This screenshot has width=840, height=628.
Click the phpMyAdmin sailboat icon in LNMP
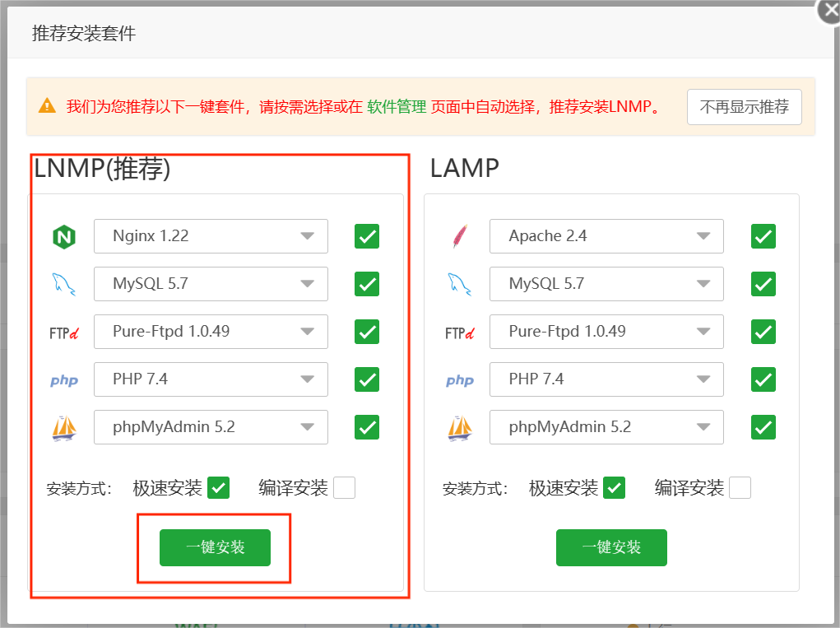(64, 428)
